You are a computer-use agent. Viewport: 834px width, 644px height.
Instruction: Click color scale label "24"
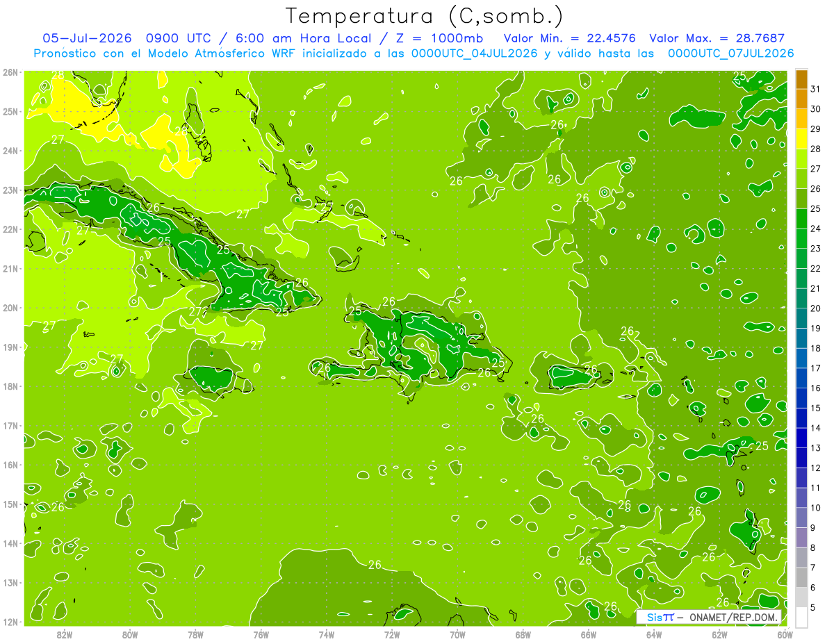pos(816,228)
